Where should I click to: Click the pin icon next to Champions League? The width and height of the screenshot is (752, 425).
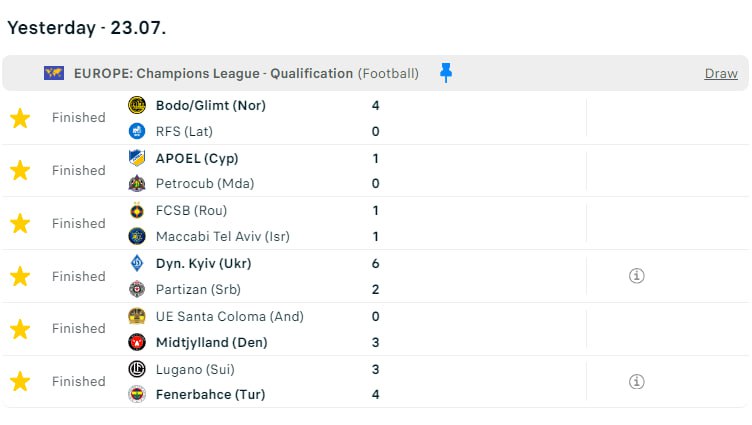pyautogui.click(x=446, y=73)
